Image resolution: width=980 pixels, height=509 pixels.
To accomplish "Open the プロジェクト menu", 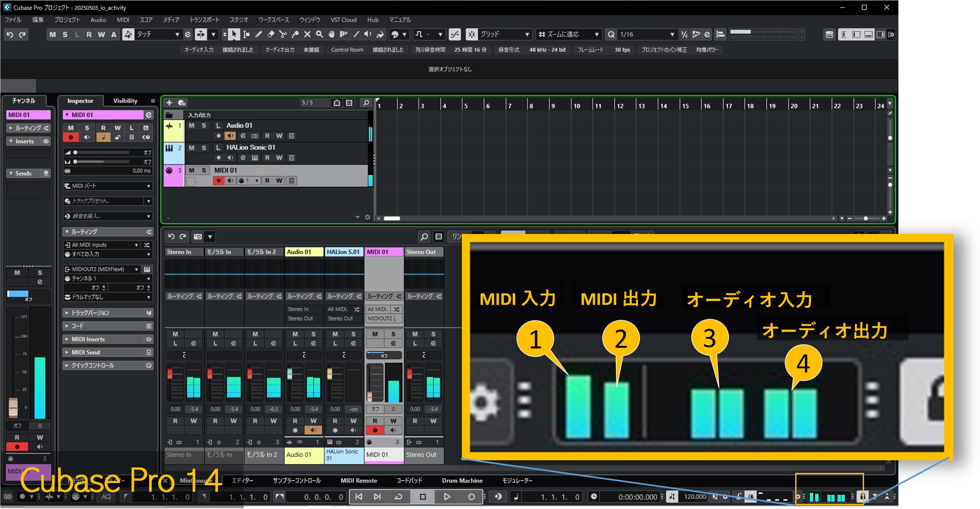I will click(67, 20).
